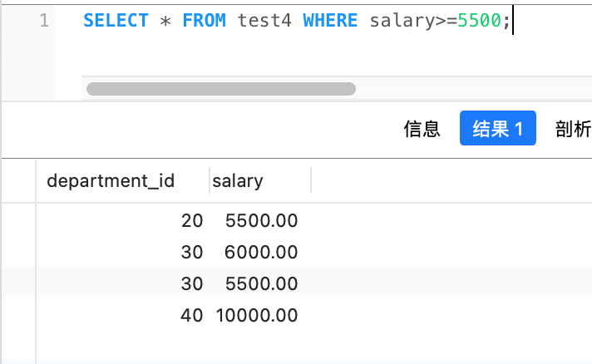
Task: Click the table name test4 in query
Action: click(264, 21)
